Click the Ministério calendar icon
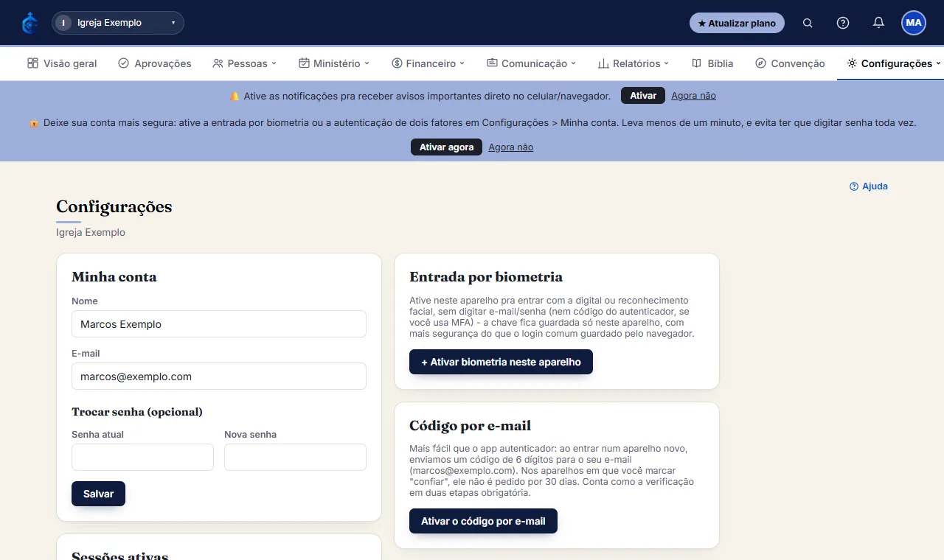This screenshot has height=560, width=944. pos(304,63)
